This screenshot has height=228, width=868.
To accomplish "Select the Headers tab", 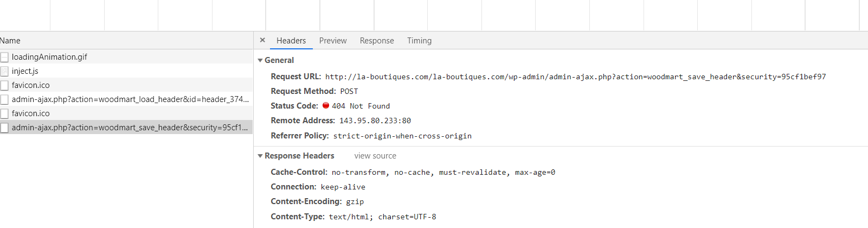I will pyautogui.click(x=291, y=41).
